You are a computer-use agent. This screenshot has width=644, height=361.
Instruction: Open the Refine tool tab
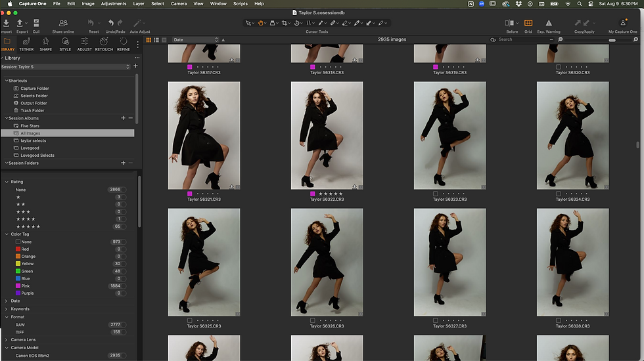[x=124, y=44]
